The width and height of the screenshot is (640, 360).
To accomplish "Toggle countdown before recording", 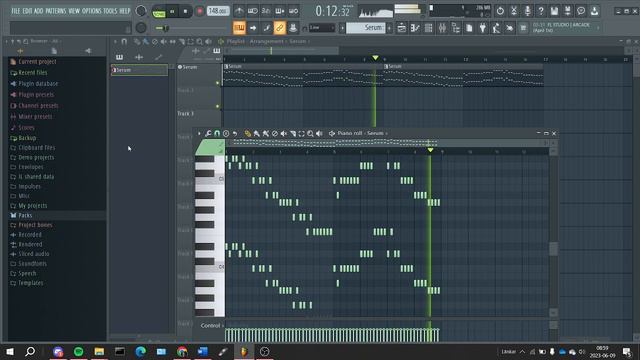I will (x=266, y=11).
